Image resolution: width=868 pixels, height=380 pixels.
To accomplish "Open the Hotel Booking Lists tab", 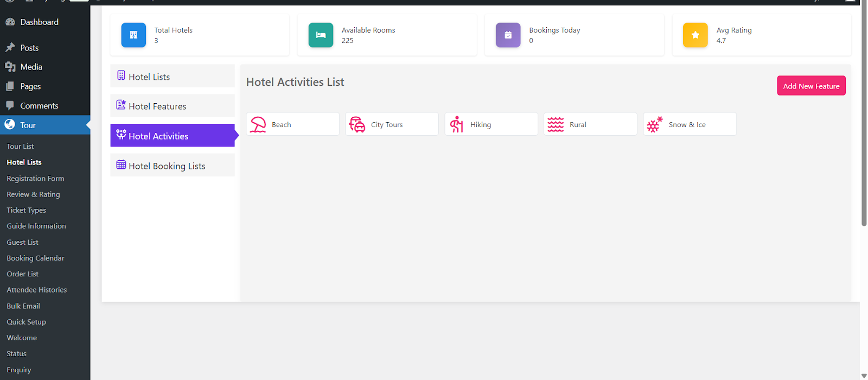I will [172, 166].
